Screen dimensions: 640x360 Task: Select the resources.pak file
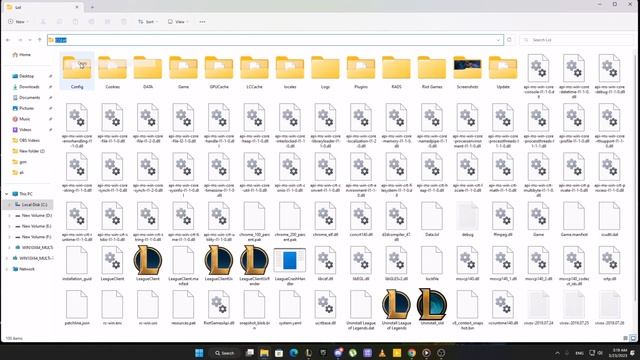point(183,308)
